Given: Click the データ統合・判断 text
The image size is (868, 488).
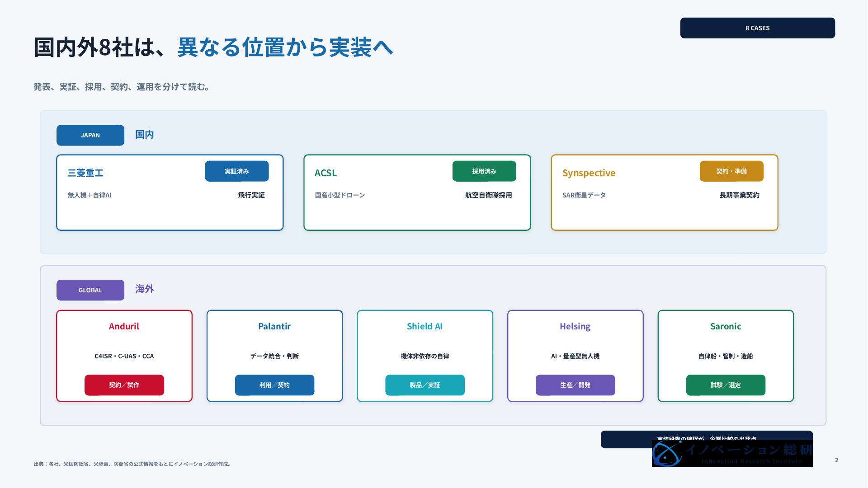Looking at the screenshot, I should 274,356.
